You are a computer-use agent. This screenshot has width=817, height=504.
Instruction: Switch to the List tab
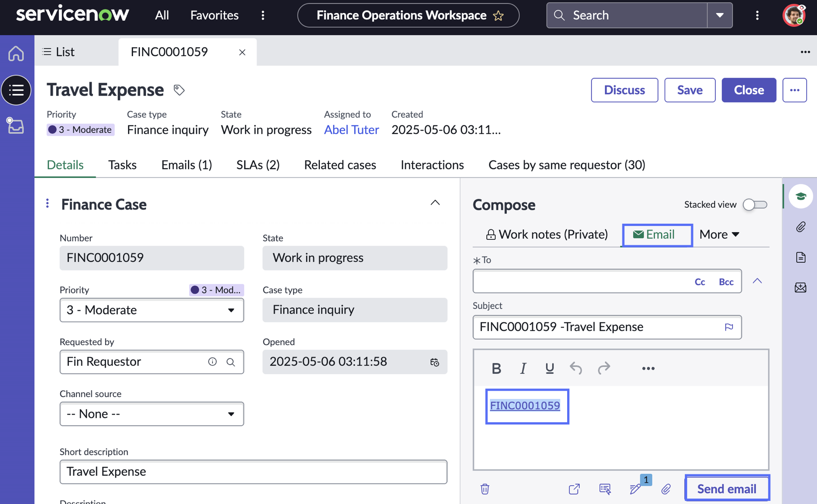[x=58, y=52]
